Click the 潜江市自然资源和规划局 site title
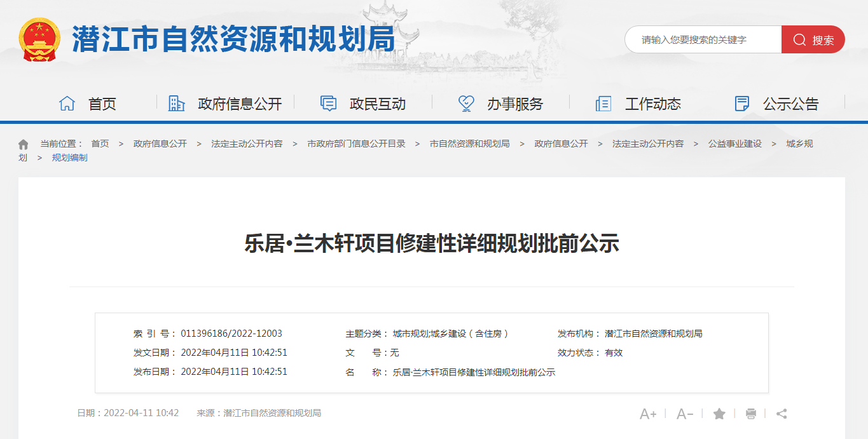 (x=233, y=40)
